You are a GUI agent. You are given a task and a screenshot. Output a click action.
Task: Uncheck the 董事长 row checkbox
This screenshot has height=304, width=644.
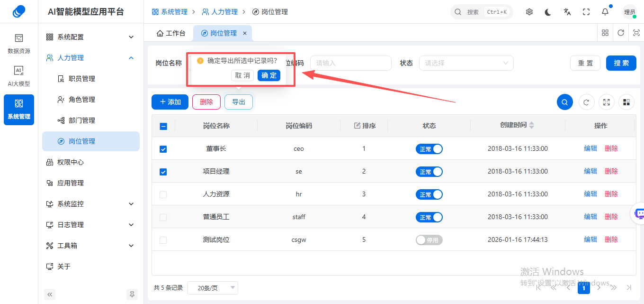pos(163,149)
